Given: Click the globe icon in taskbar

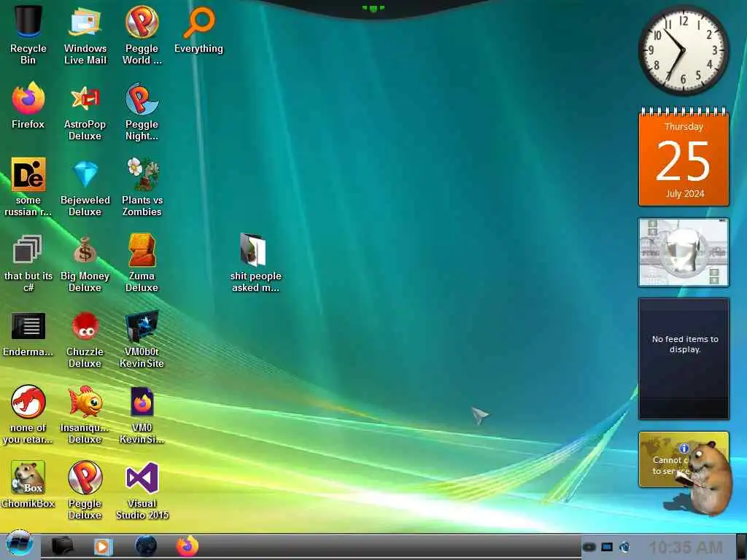Looking at the screenshot, I should [146, 545].
